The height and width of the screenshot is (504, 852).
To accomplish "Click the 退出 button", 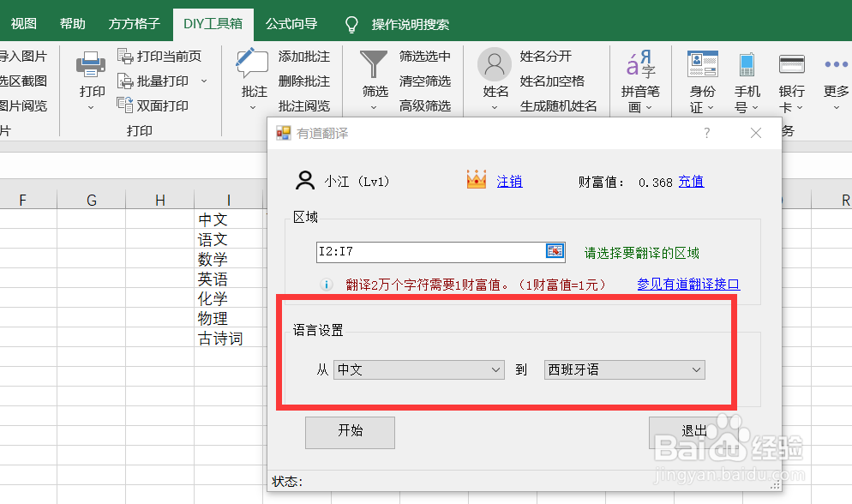I will click(x=694, y=432).
